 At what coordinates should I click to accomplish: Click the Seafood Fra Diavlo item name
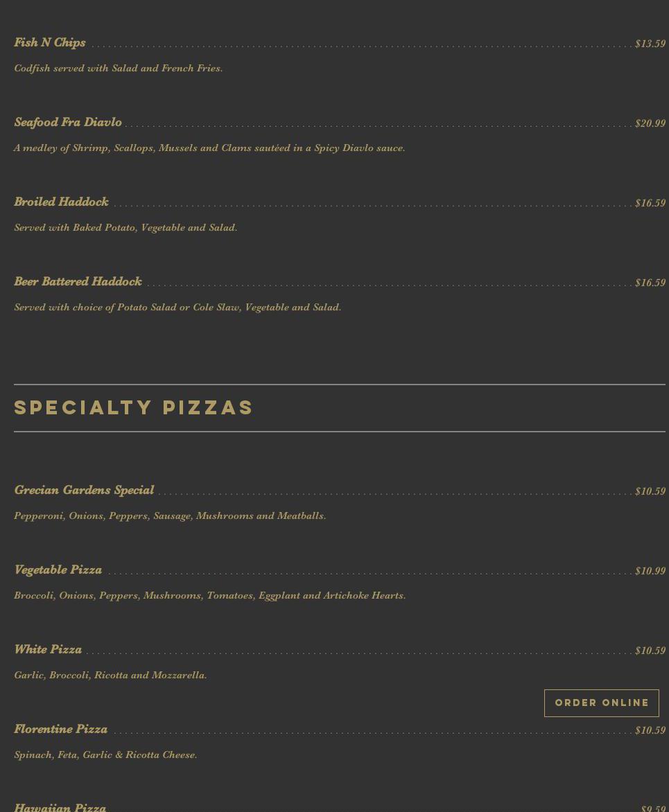click(x=68, y=123)
